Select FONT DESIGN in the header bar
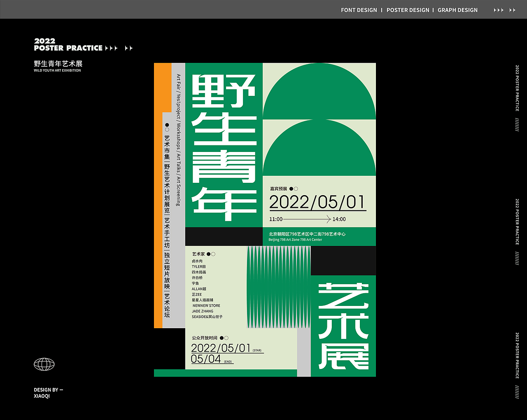This screenshot has width=527, height=420. click(359, 10)
